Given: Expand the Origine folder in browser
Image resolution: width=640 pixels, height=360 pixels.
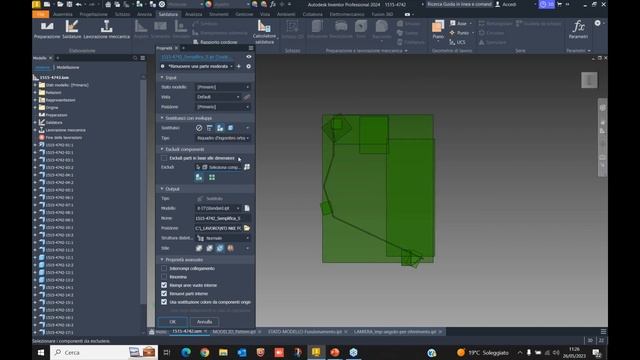Looking at the screenshot, I should tap(35, 107).
